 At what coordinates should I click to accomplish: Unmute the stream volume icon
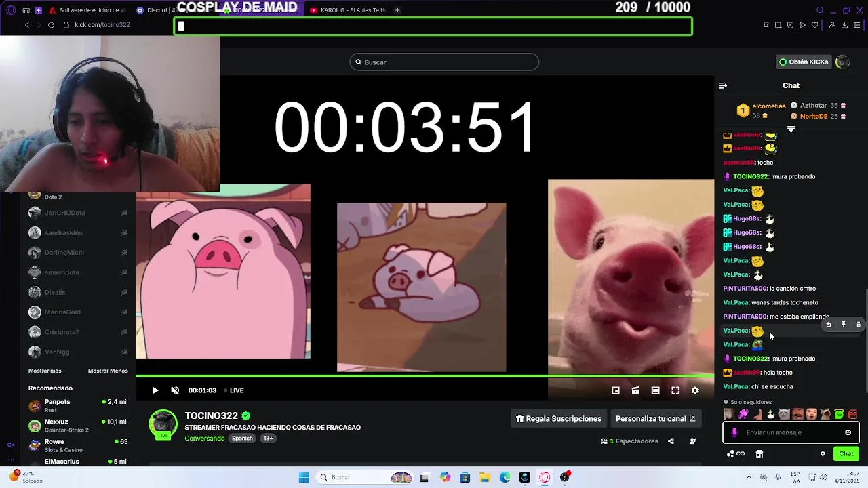pos(175,390)
